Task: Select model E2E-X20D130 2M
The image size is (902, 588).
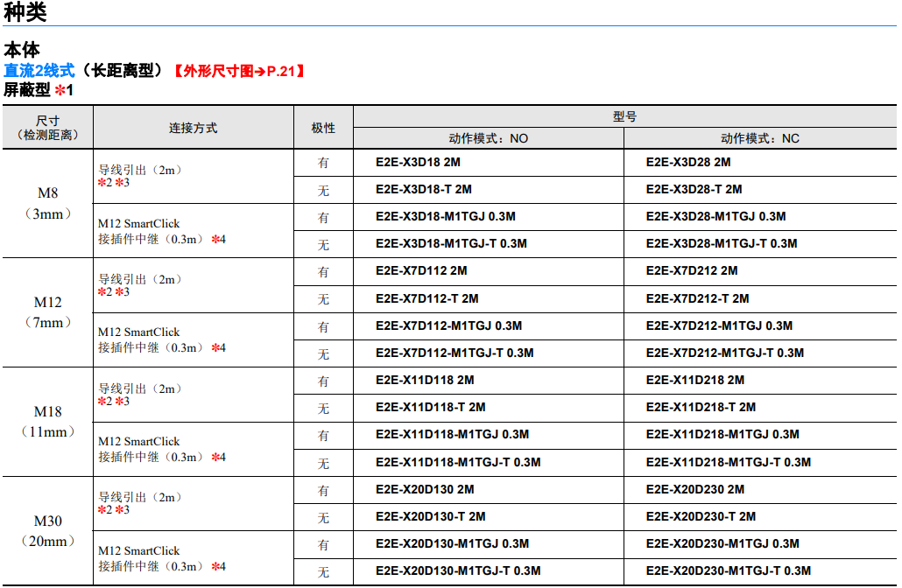Action: [425, 490]
